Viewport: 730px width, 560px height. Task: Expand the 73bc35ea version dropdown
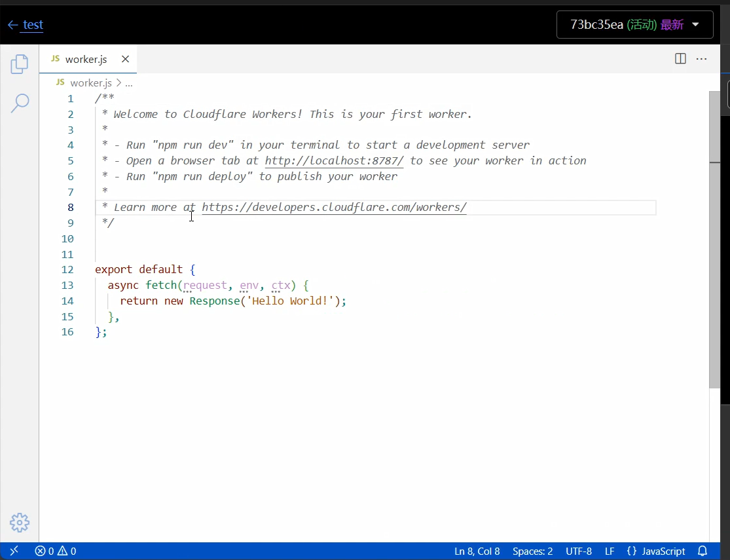634,25
